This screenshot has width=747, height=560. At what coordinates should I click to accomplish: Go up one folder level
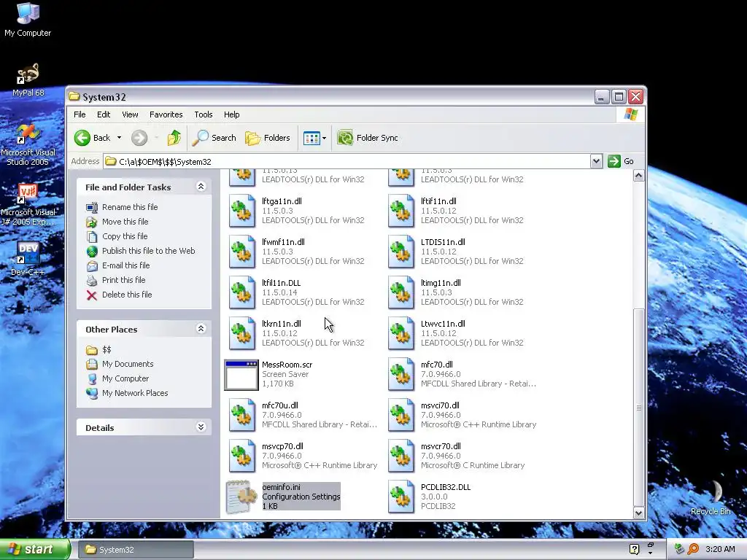(174, 138)
